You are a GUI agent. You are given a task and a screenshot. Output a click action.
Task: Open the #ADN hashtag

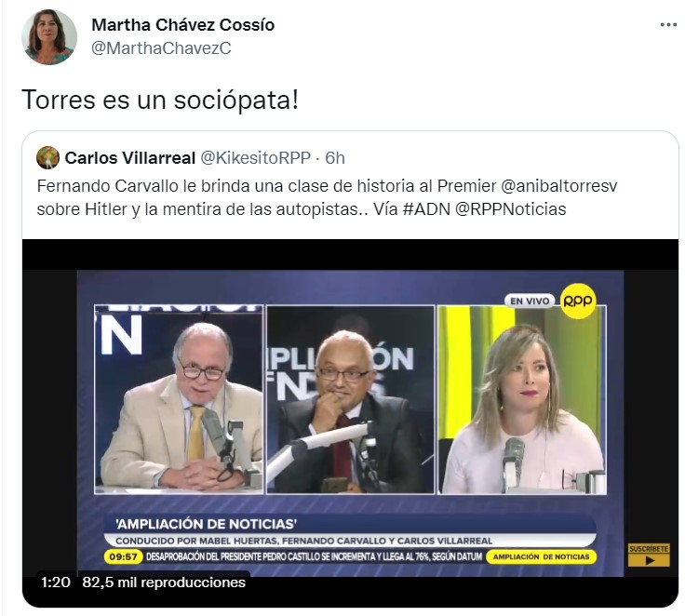click(426, 209)
